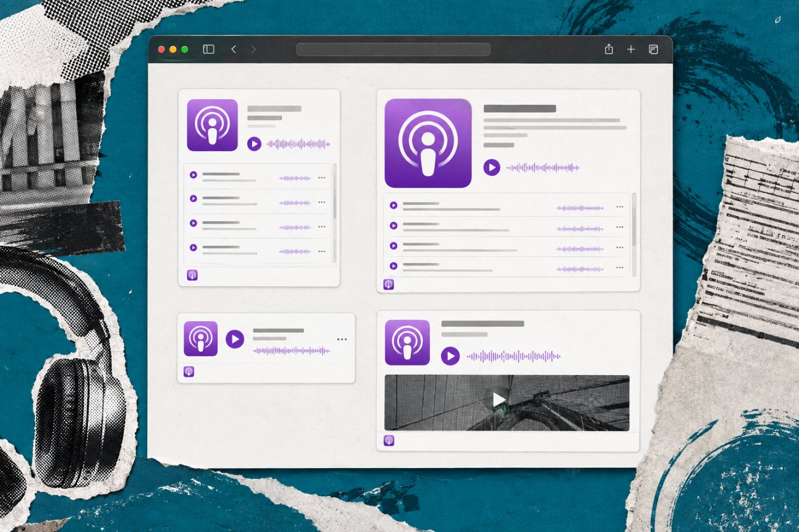Seek the largest card's main purple waveform
The image size is (799, 532).
pos(543,168)
